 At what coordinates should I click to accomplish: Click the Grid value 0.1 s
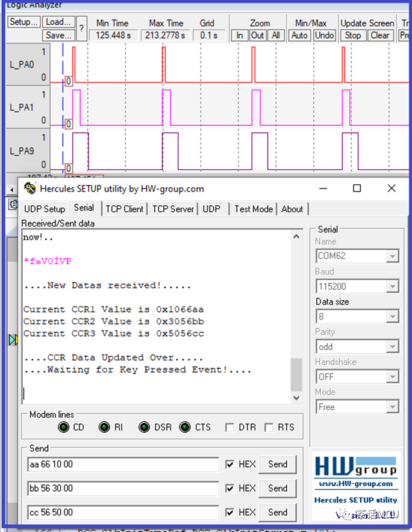point(208,36)
